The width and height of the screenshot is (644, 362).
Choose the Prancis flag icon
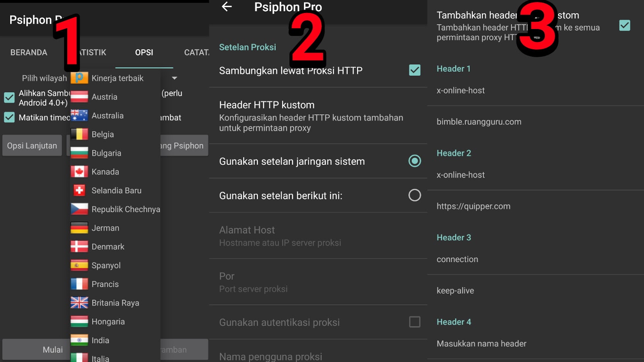coord(79,284)
